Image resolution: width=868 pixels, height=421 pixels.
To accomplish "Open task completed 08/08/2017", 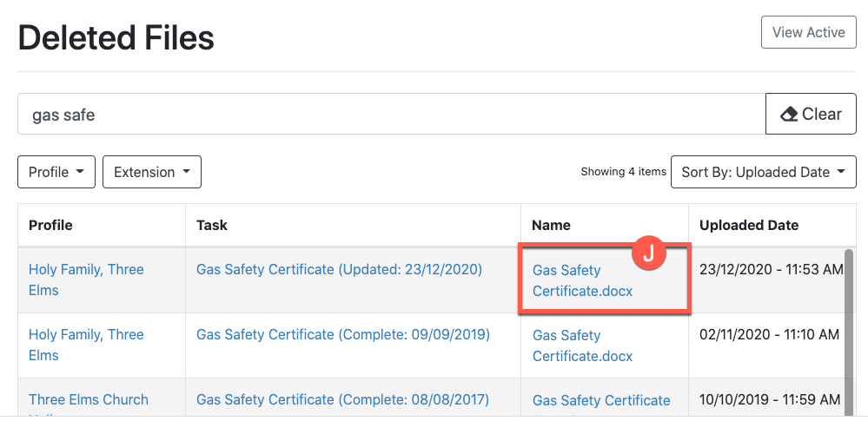I will click(x=342, y=400).
